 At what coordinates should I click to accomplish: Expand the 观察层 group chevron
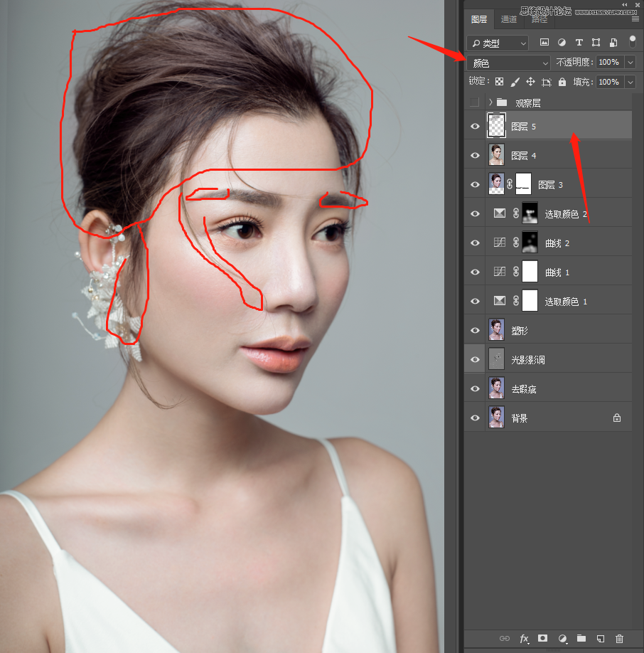(x=490, y=102)
